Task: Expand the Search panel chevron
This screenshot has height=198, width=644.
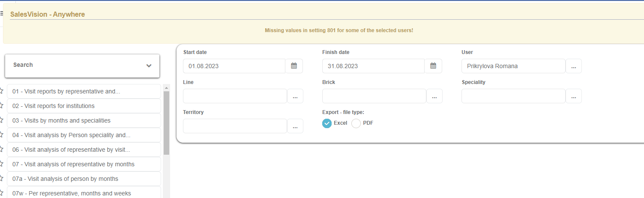Action: (149, 66)
